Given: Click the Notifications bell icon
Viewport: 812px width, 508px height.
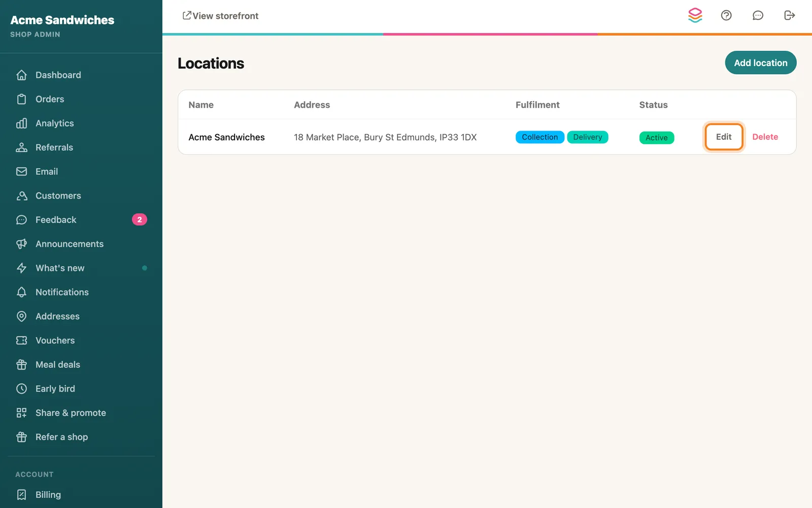Looking at the screenshot, I should coord(21,292).
